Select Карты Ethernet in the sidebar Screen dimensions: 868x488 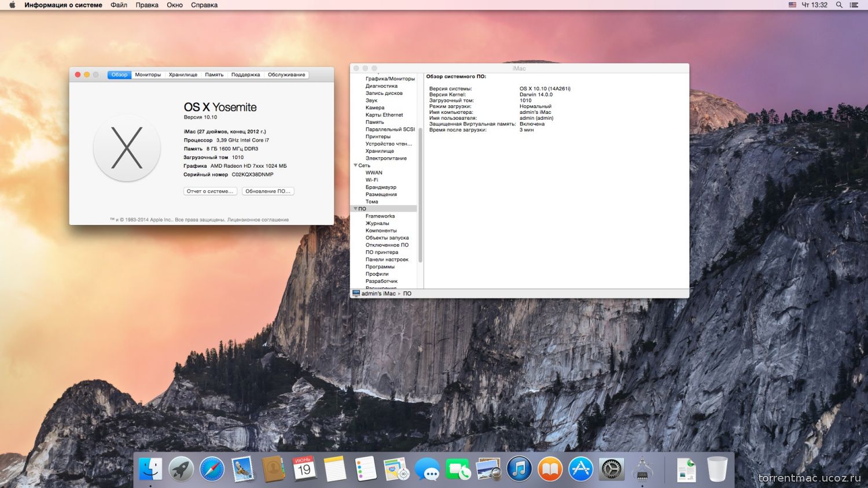pos(384,115)
